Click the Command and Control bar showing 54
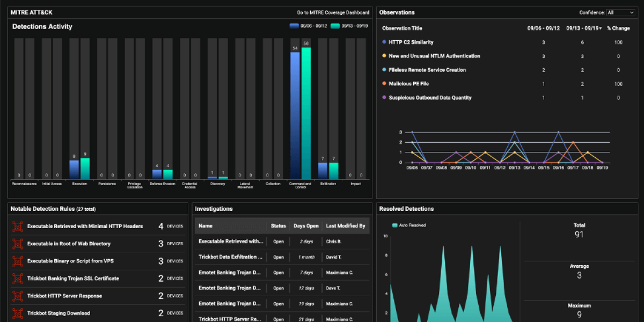Image resolution: width=644 pixels, height=322 pixels. point(295,115)
